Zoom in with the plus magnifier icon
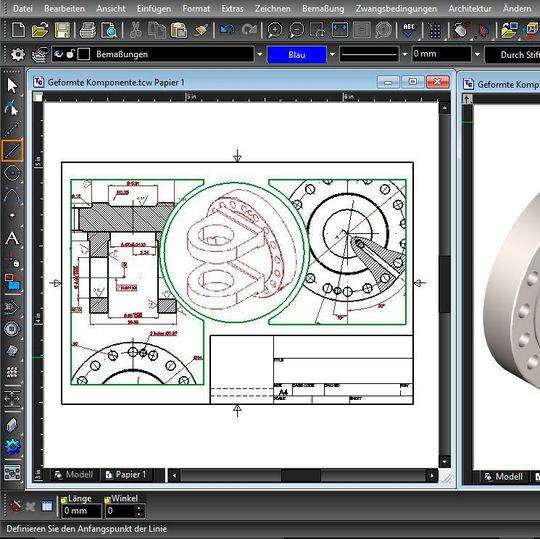540x539 pixels. [274, 30]
